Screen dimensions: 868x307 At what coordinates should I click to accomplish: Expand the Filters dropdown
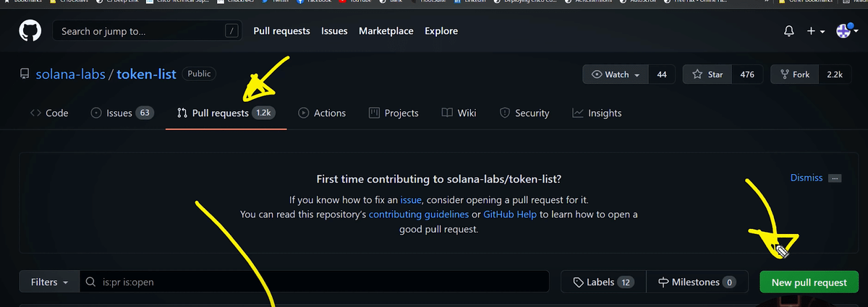[48, 282]
